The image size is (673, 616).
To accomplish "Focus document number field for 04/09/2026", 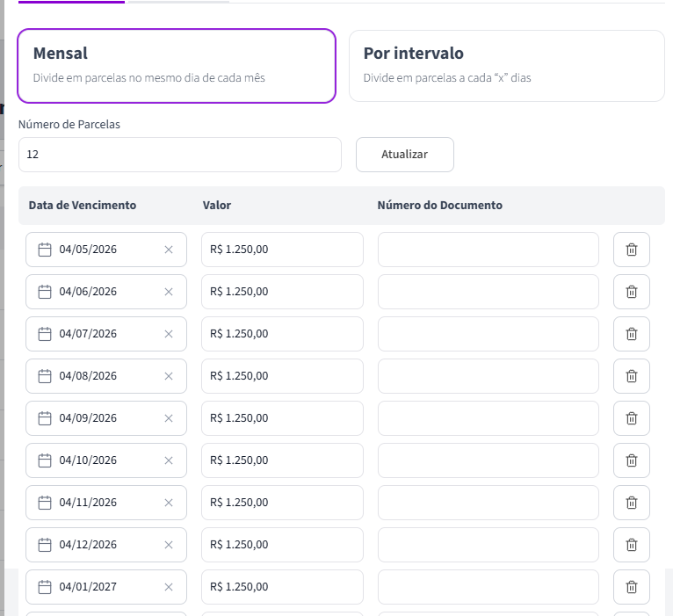I will click(x=488, y=418).
